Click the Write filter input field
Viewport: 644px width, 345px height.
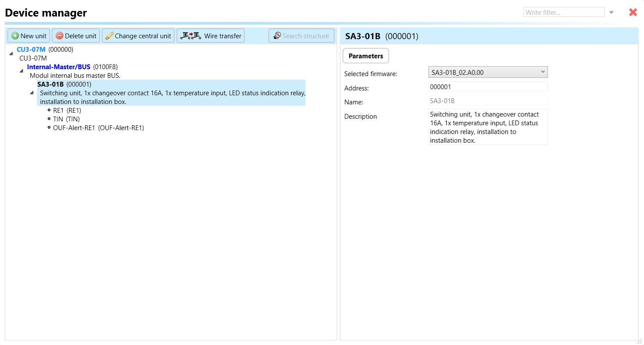point(564,13)
